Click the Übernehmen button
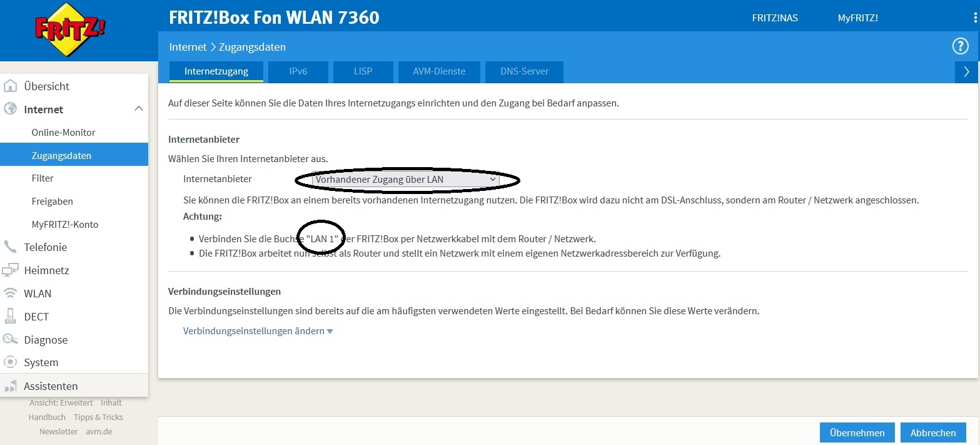The image size is (980, 445). pos(857,432)
